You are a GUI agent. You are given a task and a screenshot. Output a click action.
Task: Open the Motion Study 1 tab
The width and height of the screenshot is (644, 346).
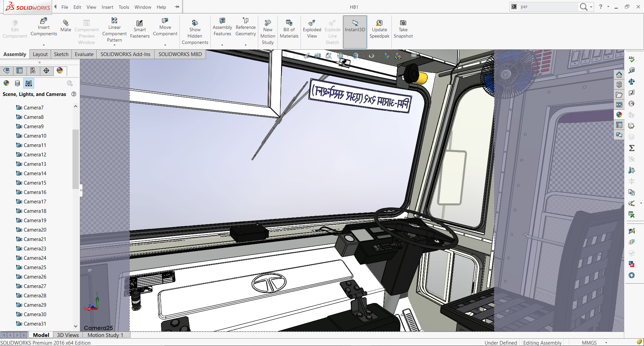[105, 335]
